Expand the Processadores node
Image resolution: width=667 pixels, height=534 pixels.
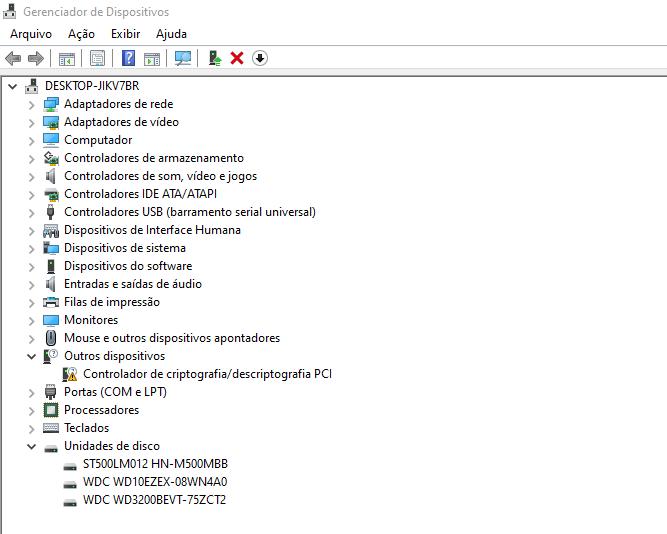pos(31,411)
